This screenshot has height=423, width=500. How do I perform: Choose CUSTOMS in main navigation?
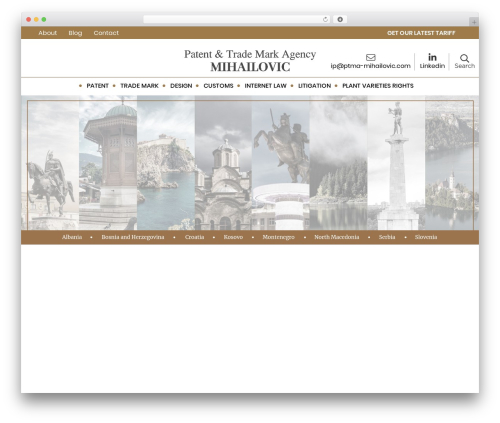(218, 86)
